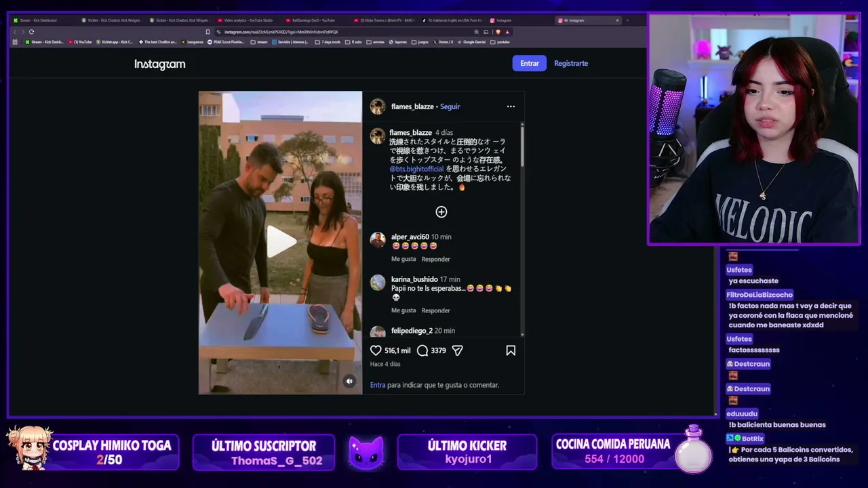Open karina_bushido's avatar

tap(378, 283)
